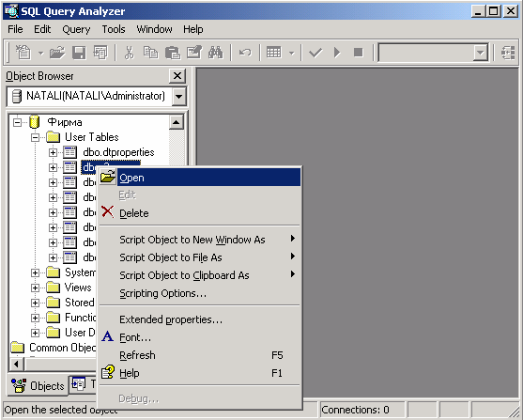The height and width of the screenshot is (420, 523).
Task: Switch to the Objects tab
Action: [x=38, y=386]
